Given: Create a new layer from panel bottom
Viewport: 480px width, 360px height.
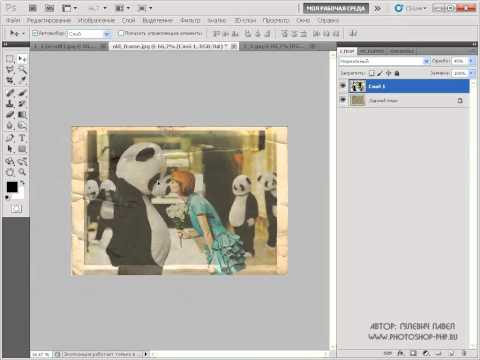Looking at the screenshot, I should 451,353.
